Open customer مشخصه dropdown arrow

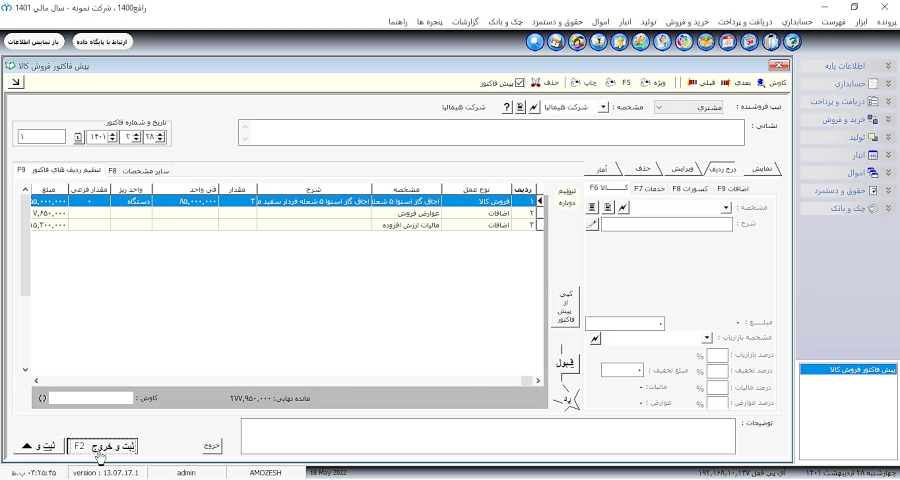click(x=603, y=107)
